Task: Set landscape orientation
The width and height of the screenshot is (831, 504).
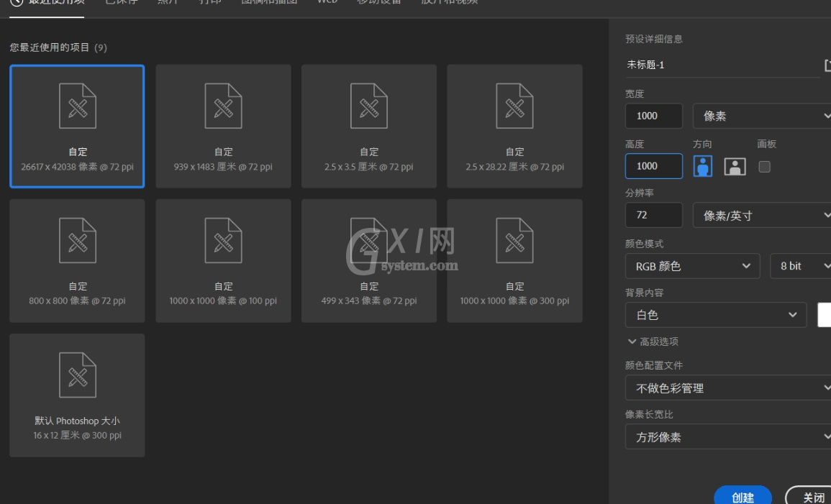Action: coord(735,166)
